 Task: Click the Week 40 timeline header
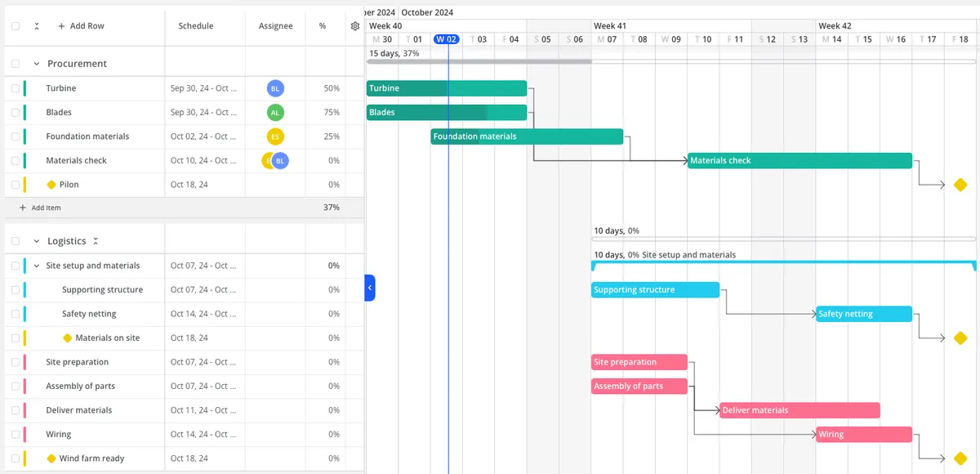tap(385, 26)
